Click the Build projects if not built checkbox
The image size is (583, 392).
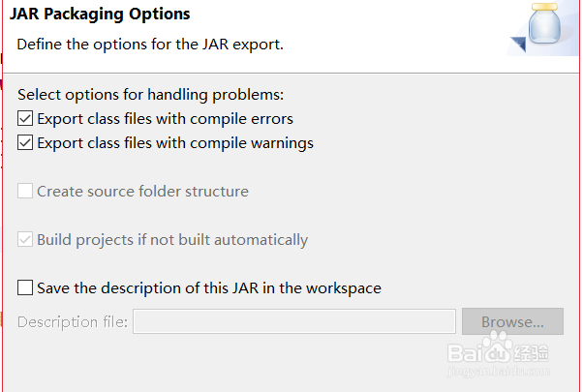pyautogui.click(x=25, y=239)
